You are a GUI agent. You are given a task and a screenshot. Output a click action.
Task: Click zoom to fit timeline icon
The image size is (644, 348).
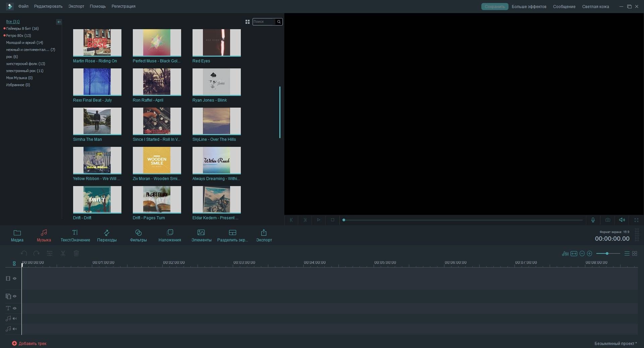point(574,253)
